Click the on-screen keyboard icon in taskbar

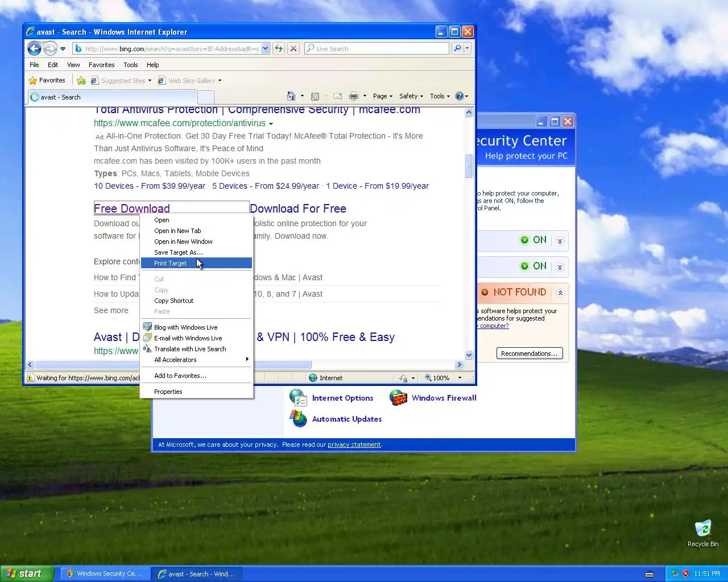tap(650, 574)
